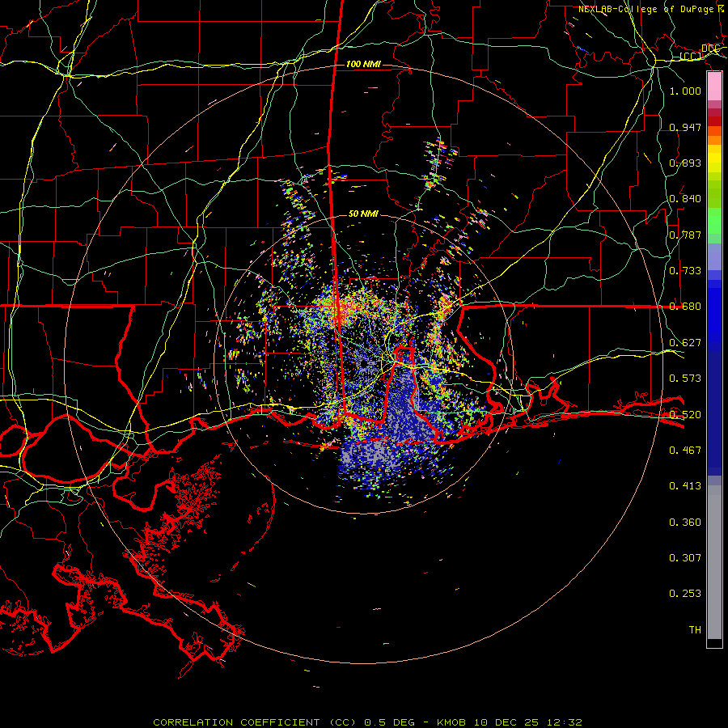Click the gray segment of the color bar

(714, 562)
